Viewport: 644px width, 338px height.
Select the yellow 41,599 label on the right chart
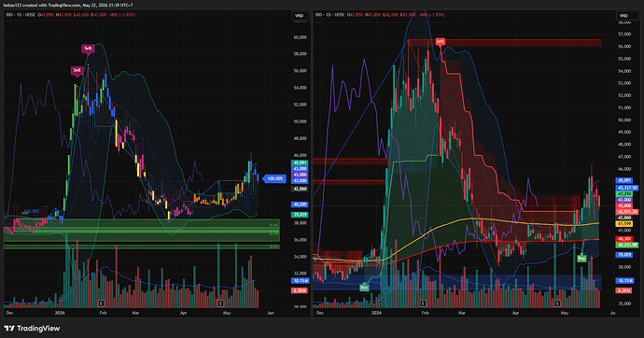click(624, 224)
